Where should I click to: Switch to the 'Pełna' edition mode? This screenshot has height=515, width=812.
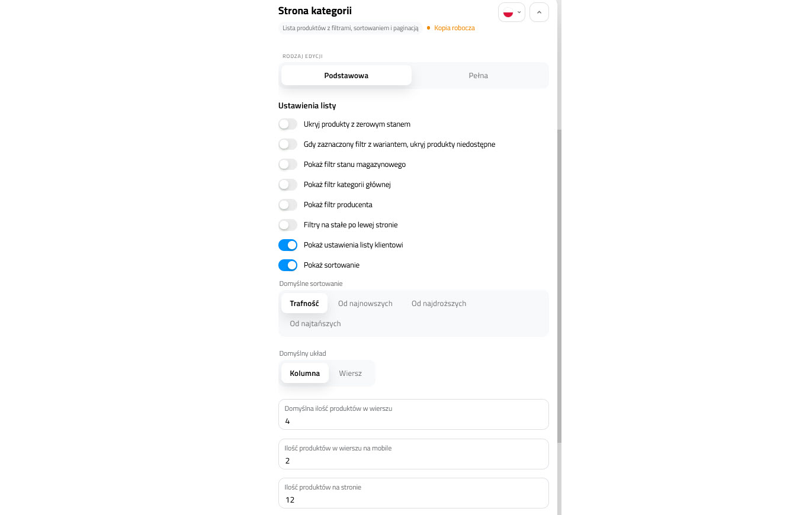[478, 75]
